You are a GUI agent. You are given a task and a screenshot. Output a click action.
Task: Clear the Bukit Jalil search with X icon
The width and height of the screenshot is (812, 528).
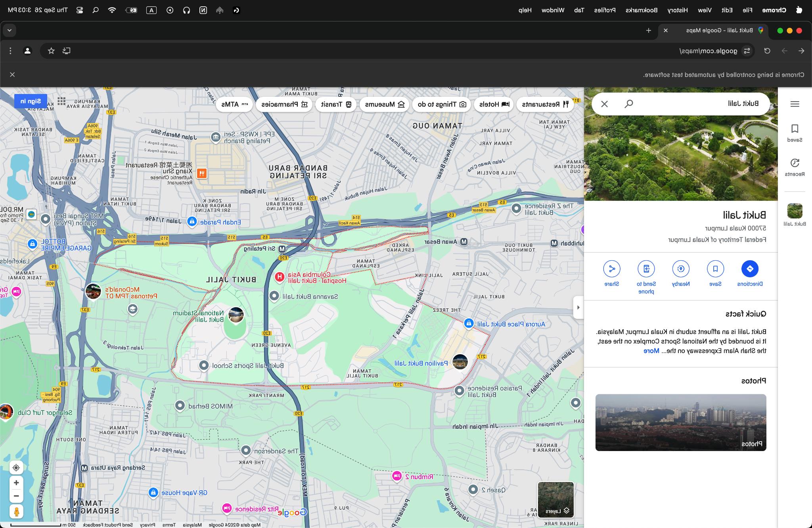pyautogui.click(x=604, y=104)
